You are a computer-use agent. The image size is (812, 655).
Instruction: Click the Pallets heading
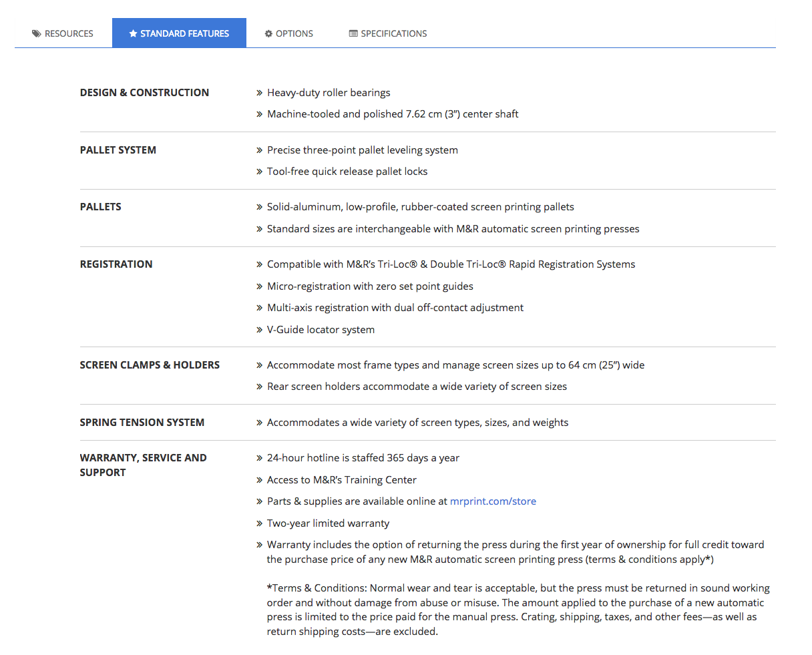[101, 207]
